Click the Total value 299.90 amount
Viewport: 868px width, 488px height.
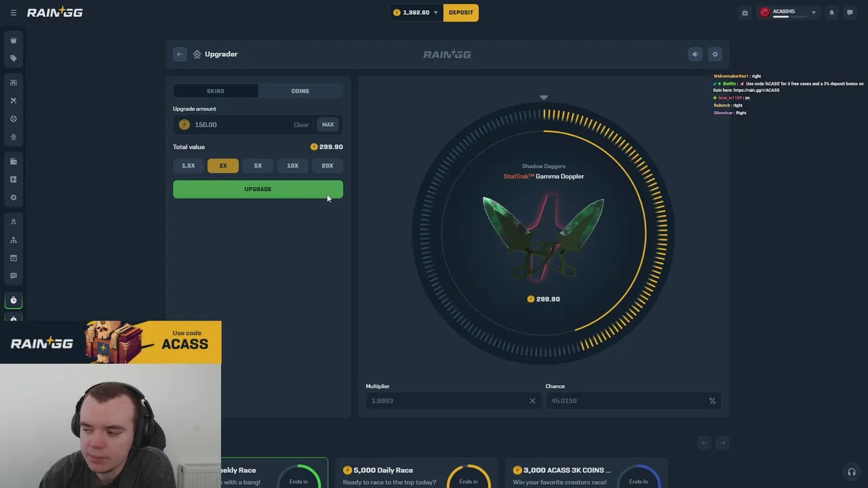click(x=327, y=147)
